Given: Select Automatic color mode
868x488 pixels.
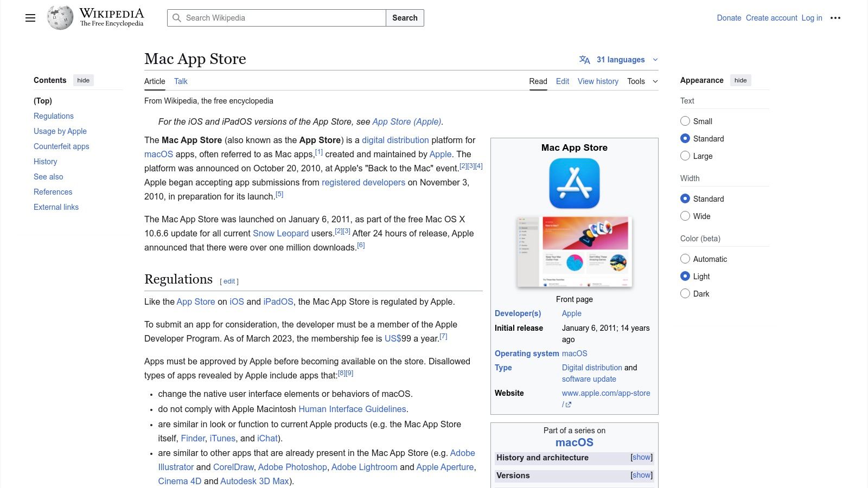Looking at the screenshot, I should pyautogui.click(x=685, y=259).
